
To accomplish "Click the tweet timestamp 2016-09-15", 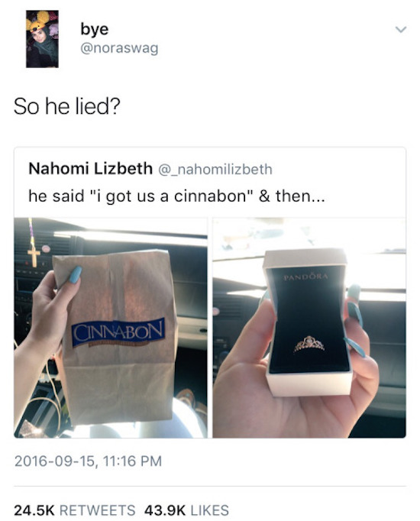I will tap(88, 461).
